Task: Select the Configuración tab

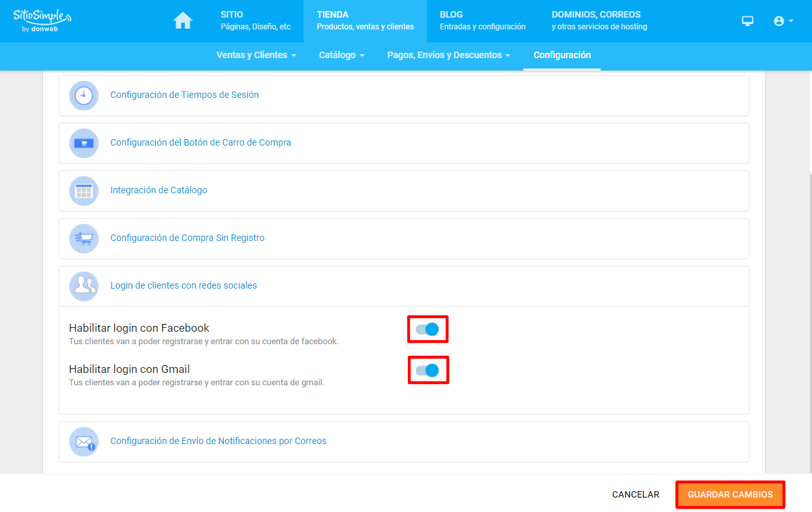Action: coord(562,56)
